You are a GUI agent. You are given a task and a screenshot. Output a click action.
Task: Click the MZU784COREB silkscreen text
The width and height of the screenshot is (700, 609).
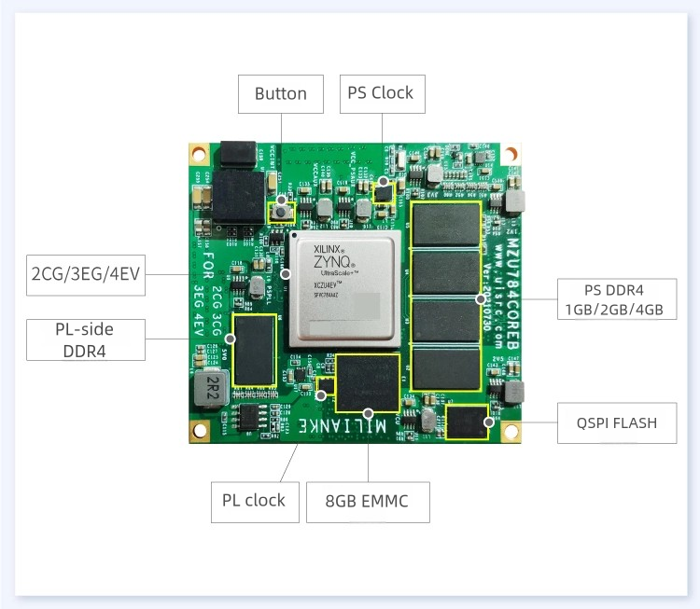click(513, 294)
